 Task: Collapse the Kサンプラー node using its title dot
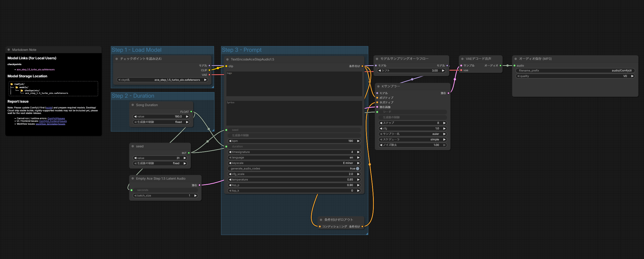point(378,86)
